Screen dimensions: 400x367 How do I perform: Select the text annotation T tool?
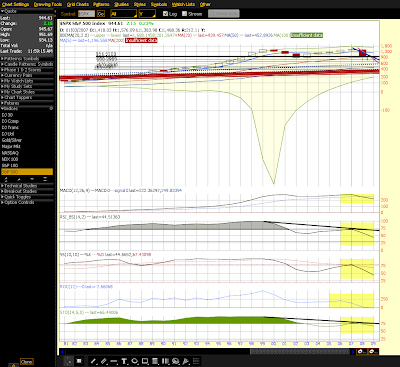tap(124, 361)
